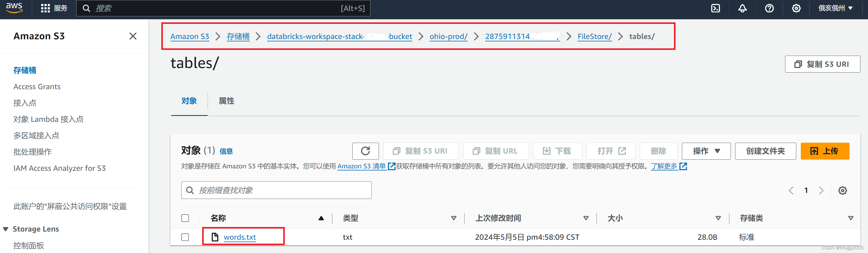Open Storage Lens 控制面板
This screenshot has height=253, width=868.
click(29, 246)
